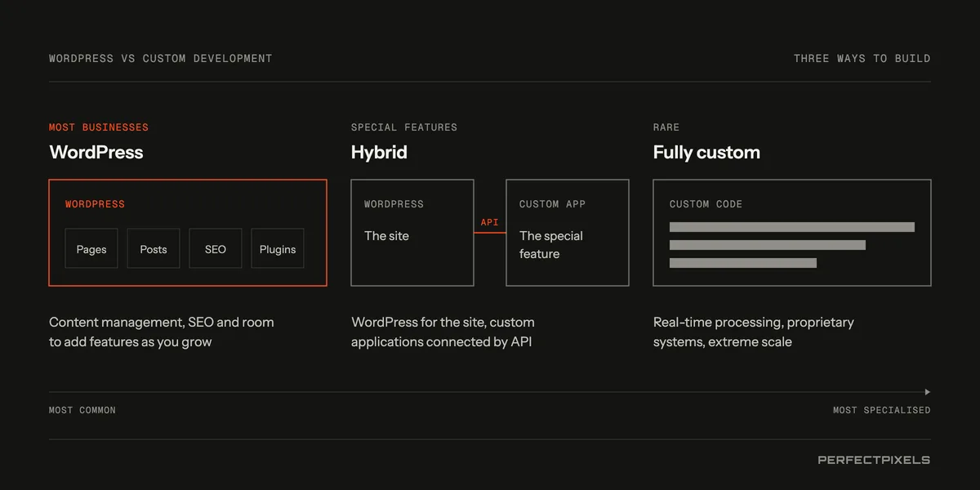Click the longest gray code bar
980x490 pixels.
click(792, 227)
